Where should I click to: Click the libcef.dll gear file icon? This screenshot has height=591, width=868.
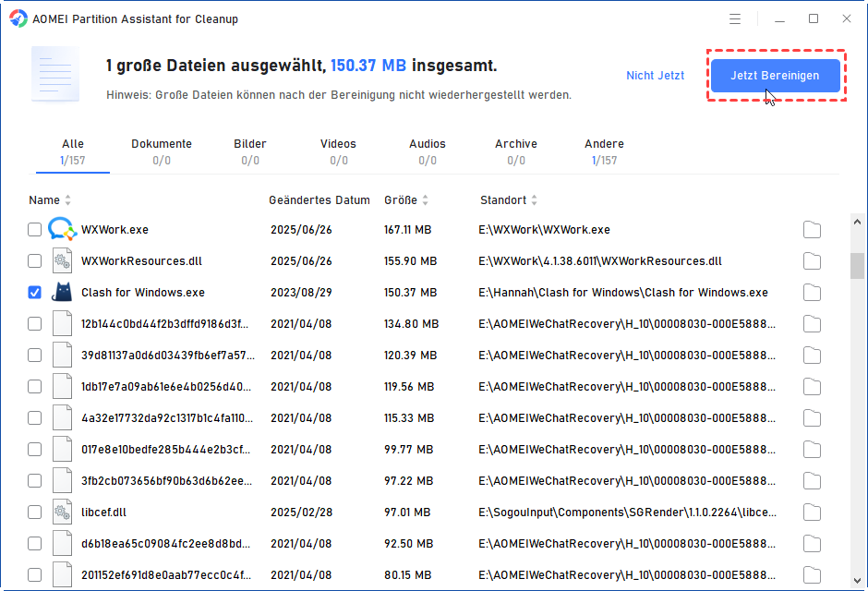(62, 512)
